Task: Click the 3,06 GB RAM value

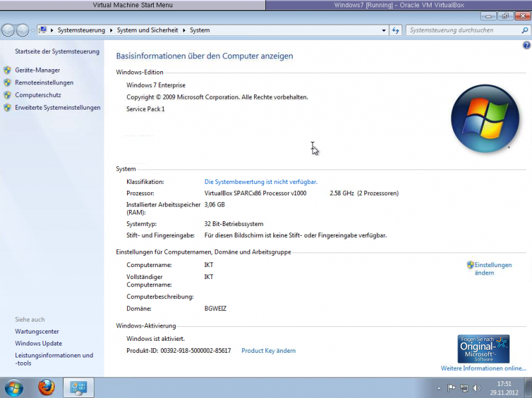Action: pos(214,205)
